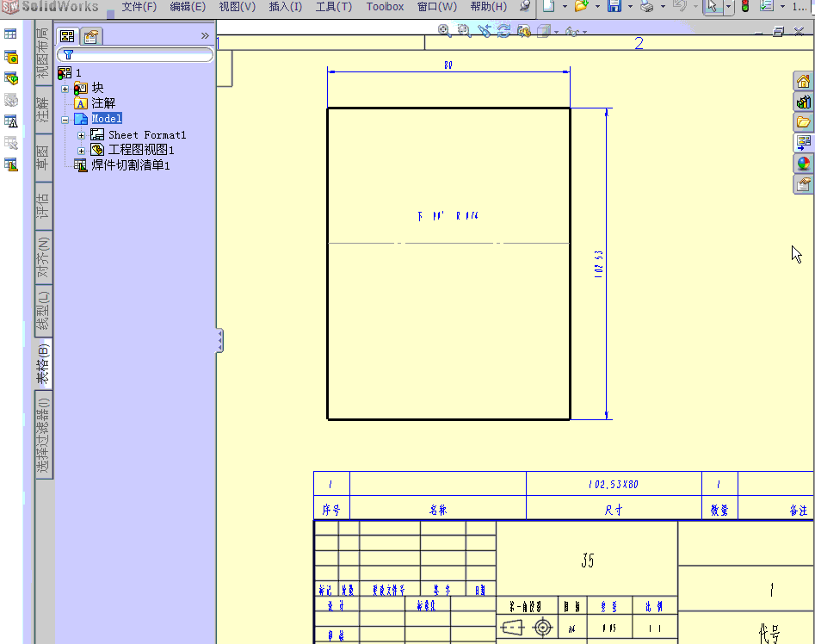Open the 文件(F) menu
The width and height of the screenshot is (815, 644).
(x=139, y=7)
